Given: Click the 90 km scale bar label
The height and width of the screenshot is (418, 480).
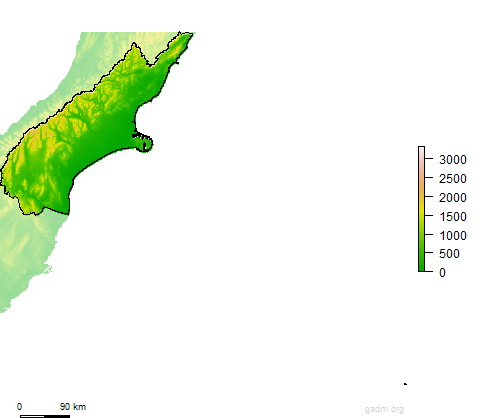Looking at the screenshot, I should click(73, 407).
